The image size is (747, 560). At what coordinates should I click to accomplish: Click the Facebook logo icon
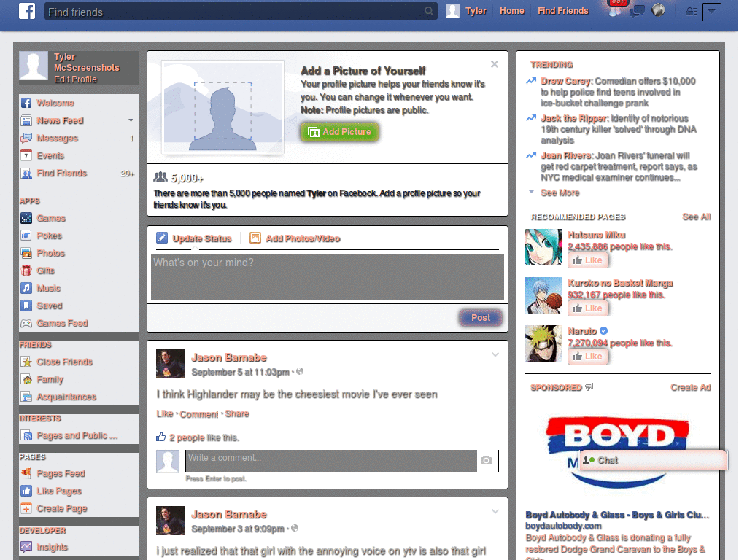(x=27, y=10)
